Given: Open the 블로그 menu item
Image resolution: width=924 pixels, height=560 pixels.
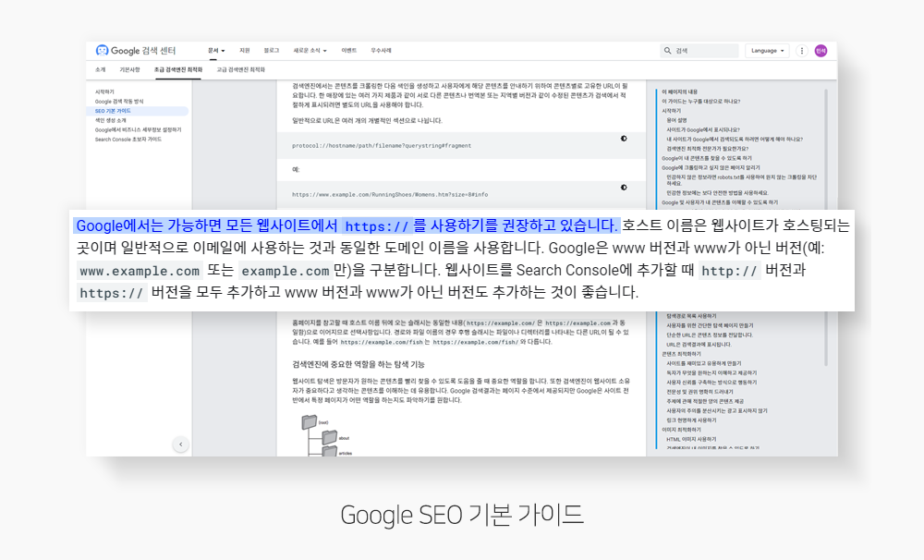Looking at the screenshot, I should pyautogui.click(x=271, y=51).
